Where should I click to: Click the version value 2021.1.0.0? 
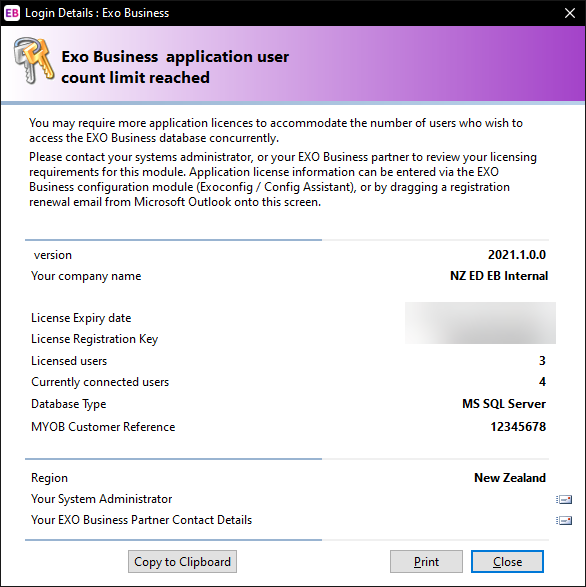click(x=517, y=255)
